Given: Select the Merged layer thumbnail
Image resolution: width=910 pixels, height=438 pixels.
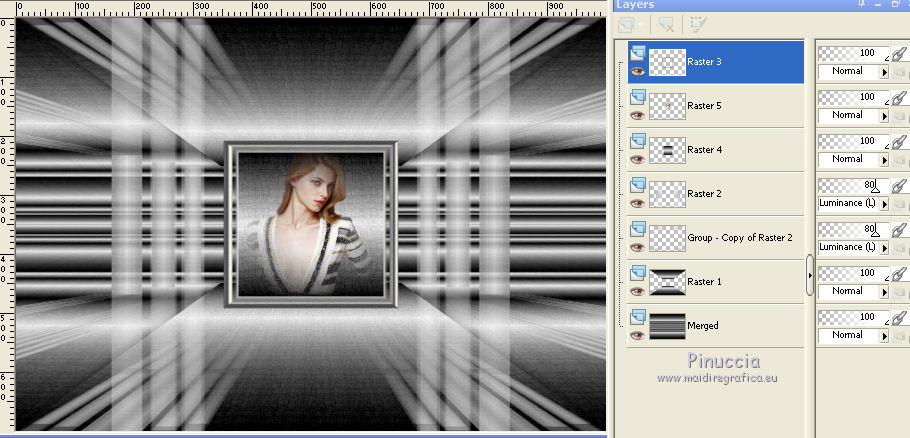Looking at the screenshot, I should [x=667, y=327].
